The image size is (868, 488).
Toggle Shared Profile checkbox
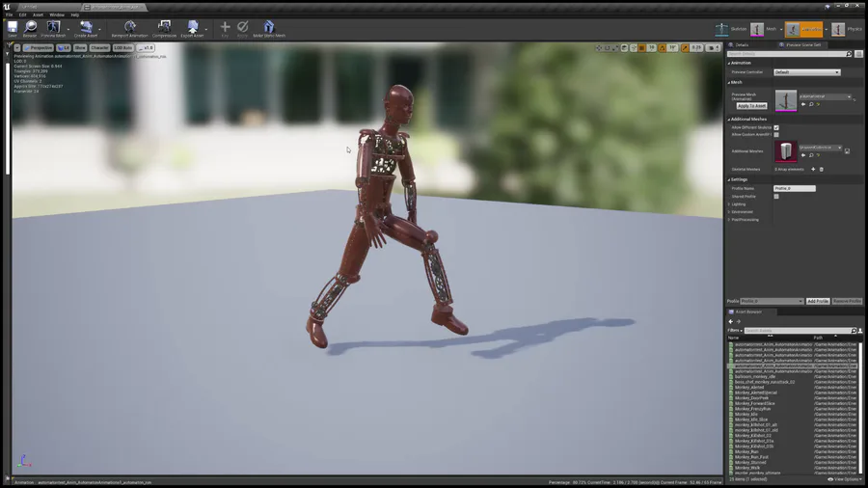[776, 197]
